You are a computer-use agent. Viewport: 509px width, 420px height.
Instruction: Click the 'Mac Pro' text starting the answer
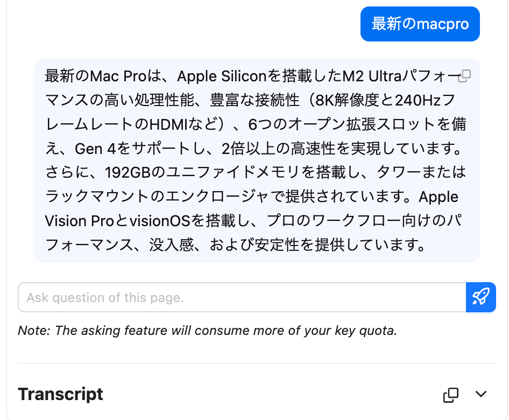[x=115, y=76]
